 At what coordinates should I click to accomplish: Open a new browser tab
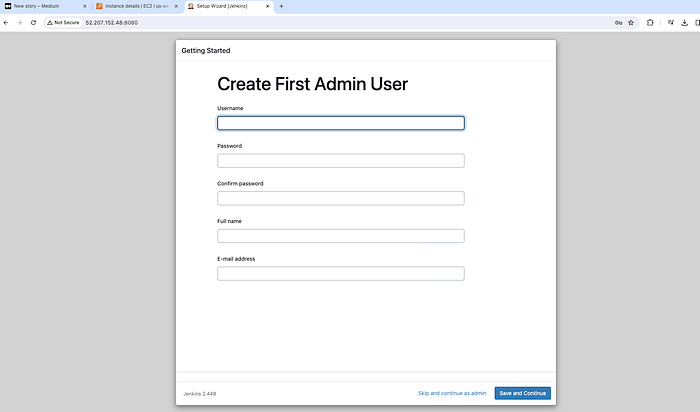(x=281, y=6)
